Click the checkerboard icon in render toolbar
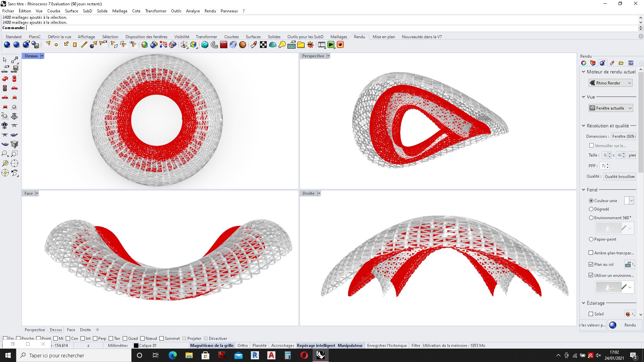Screen dimensions: 644x362 (x=263, y=45)
